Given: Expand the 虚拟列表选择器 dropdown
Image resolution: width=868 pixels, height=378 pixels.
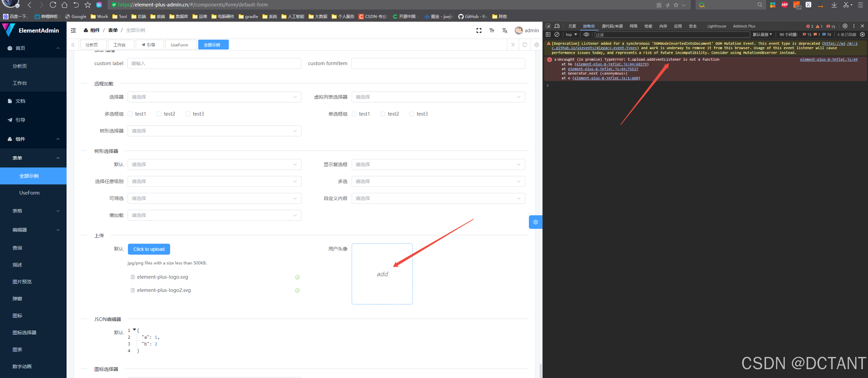Looking at the screenshot, I should (x=438, y=97).
